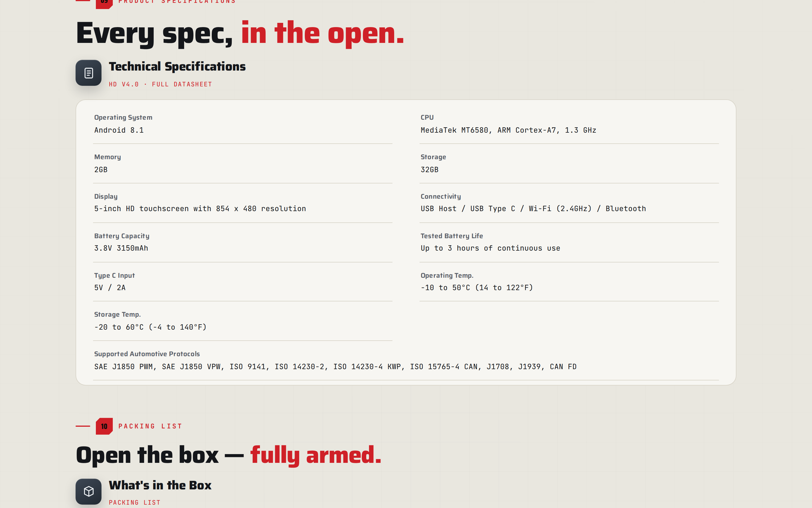Screen dimensions: 812x508
Task: Click the 'USB Host / USB Type C' connectivity value
Action: 533,209
